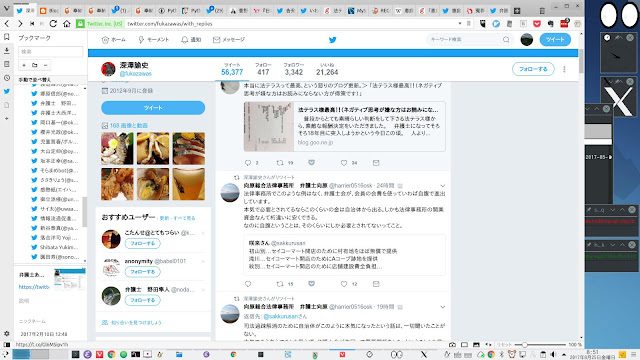Screen dimensions: 640x360
Task: Click the search magnifier in Twitter search
Action: point(506,40)
